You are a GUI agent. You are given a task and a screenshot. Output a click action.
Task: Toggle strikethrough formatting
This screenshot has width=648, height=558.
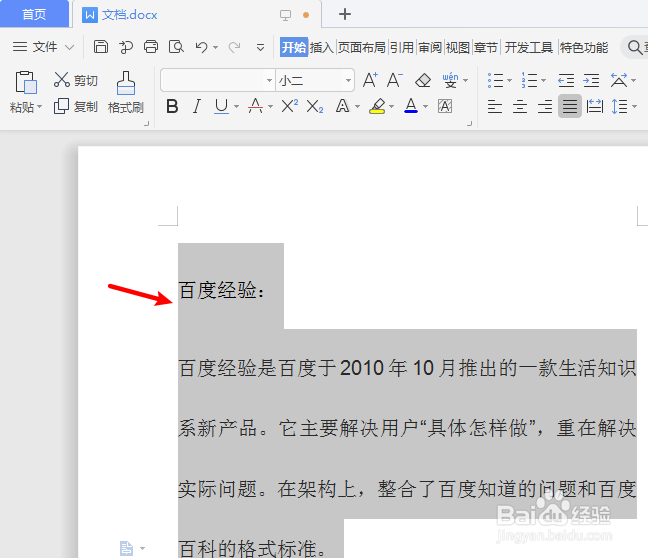[255, 106]
